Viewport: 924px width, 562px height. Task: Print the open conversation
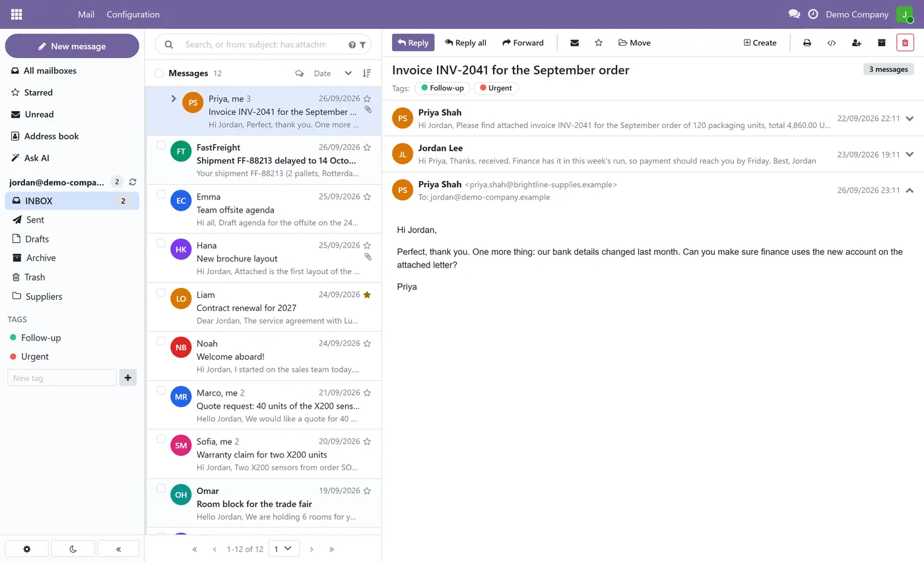[x=807, y=43]
